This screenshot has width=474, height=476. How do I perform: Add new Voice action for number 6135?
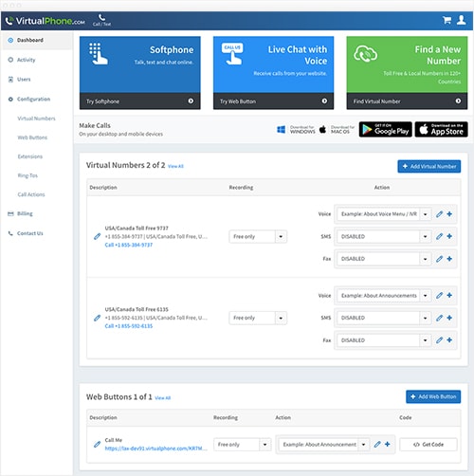[x=449, y=295]
